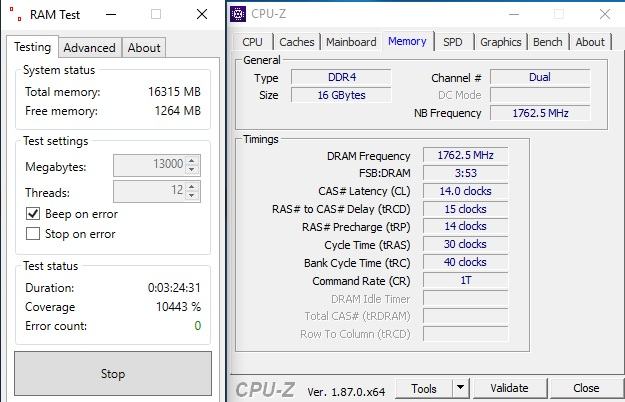Stop the running RAM test

tap(113, 374)
